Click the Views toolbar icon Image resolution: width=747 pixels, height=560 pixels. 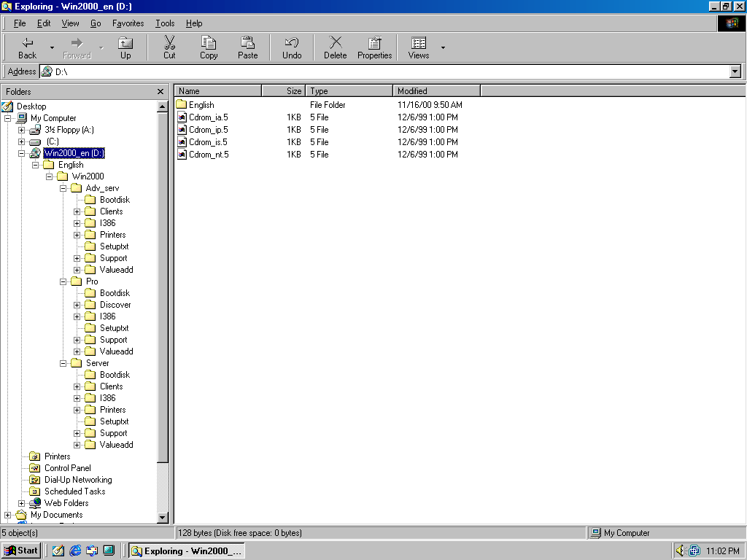[x=419, y=43]
